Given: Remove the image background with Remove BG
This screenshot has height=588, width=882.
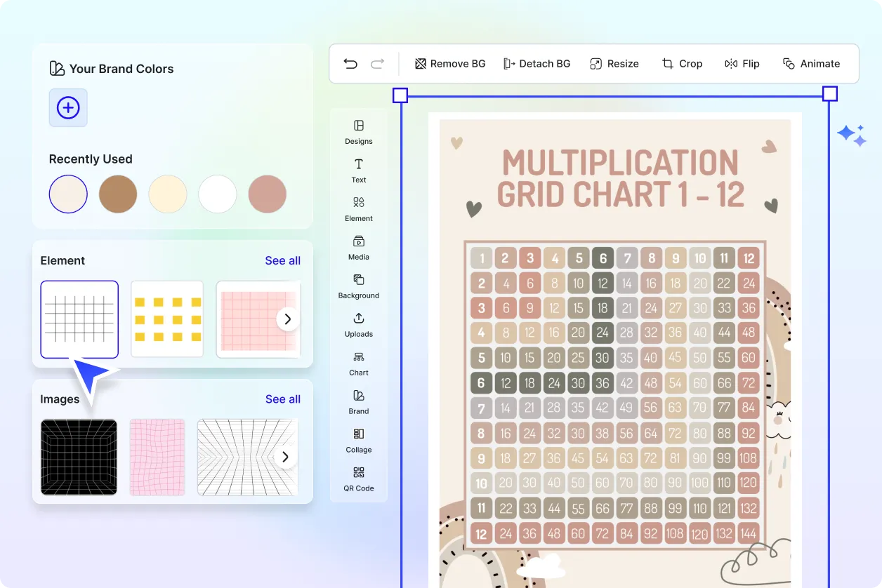Looking at the screenshot, I should point(450,64).
